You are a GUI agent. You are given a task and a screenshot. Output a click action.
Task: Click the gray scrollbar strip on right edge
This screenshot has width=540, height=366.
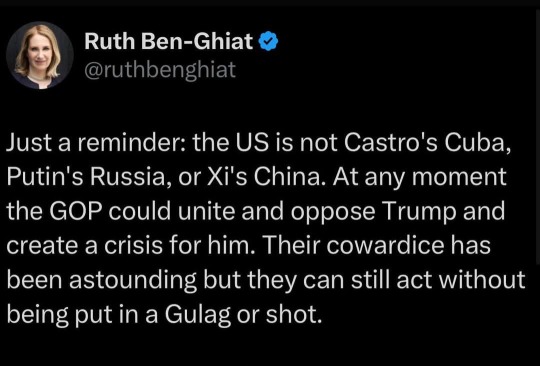coord(538,138)
